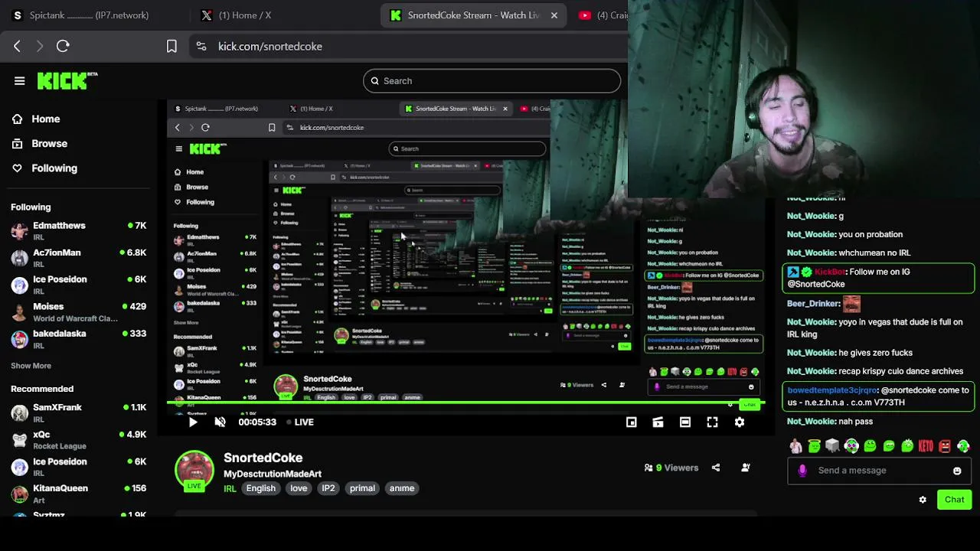Switch to the (1) Home / X tab

click(237, 15)
